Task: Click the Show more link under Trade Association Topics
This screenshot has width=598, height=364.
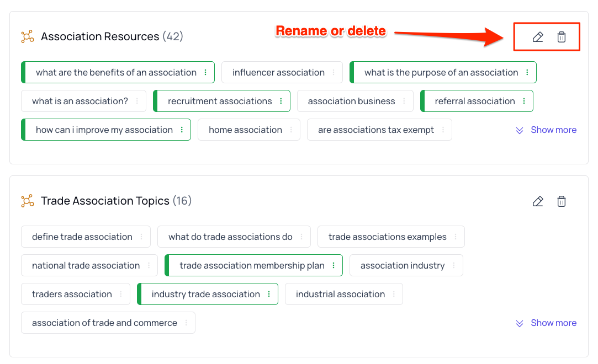Action: [553, 323]
